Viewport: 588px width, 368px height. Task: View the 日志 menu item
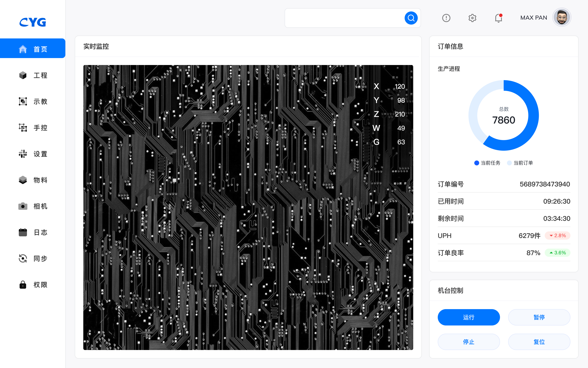click(x=32, y=232)
